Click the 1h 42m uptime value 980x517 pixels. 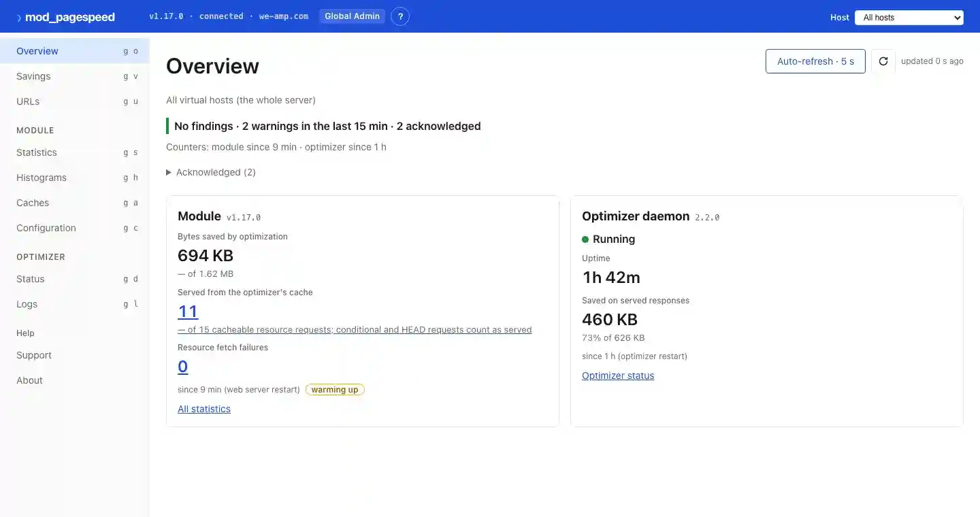click(x=611, y=278)
